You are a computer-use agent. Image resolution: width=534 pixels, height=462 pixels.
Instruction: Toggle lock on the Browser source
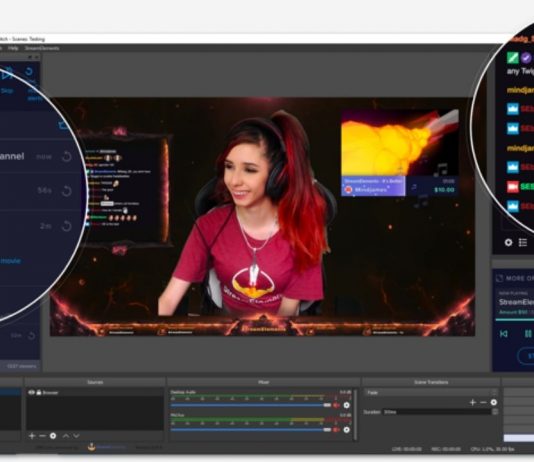[39, 393]
